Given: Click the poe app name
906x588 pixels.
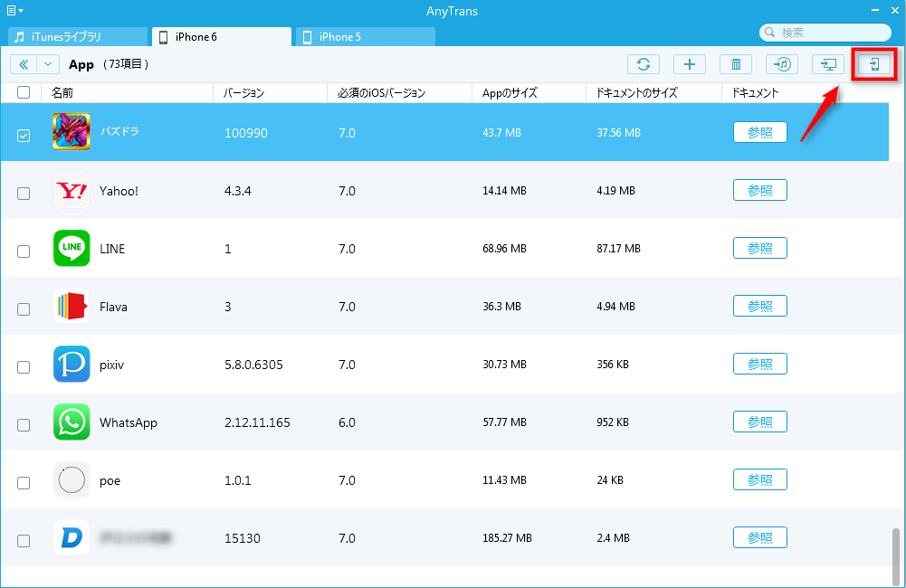Looking at the screenshot, I should pyautogui.click(x=110, y=481).
